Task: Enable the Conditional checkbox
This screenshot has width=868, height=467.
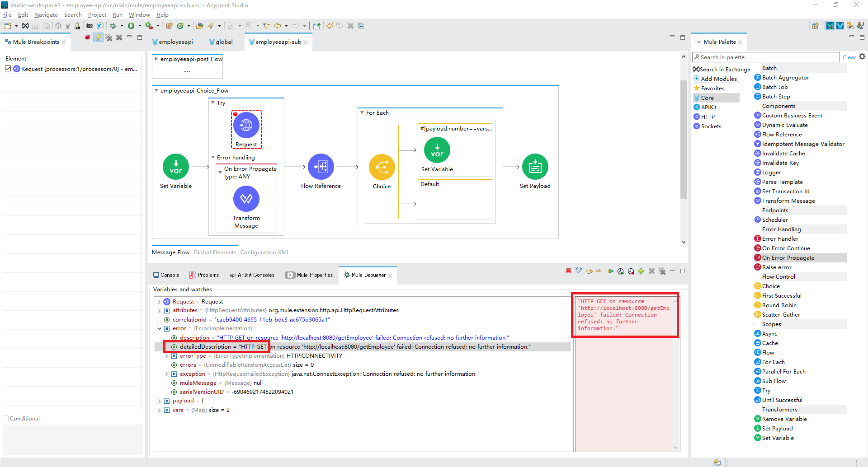Action: [x=6, y=419]
